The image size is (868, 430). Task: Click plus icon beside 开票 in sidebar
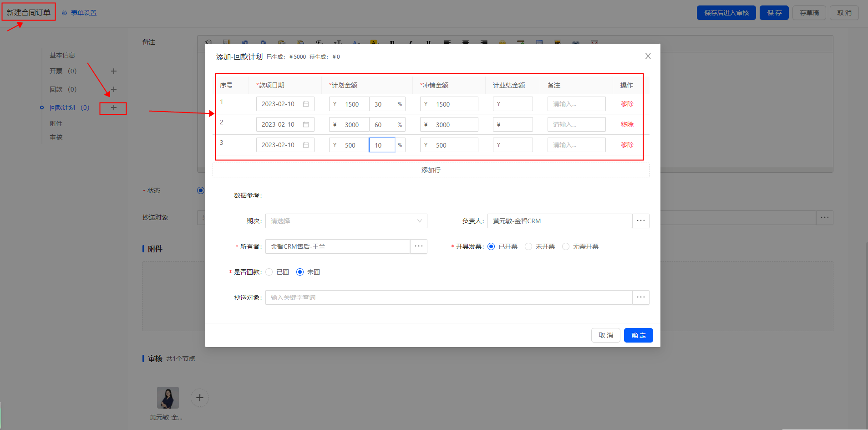tap(114, 71)
